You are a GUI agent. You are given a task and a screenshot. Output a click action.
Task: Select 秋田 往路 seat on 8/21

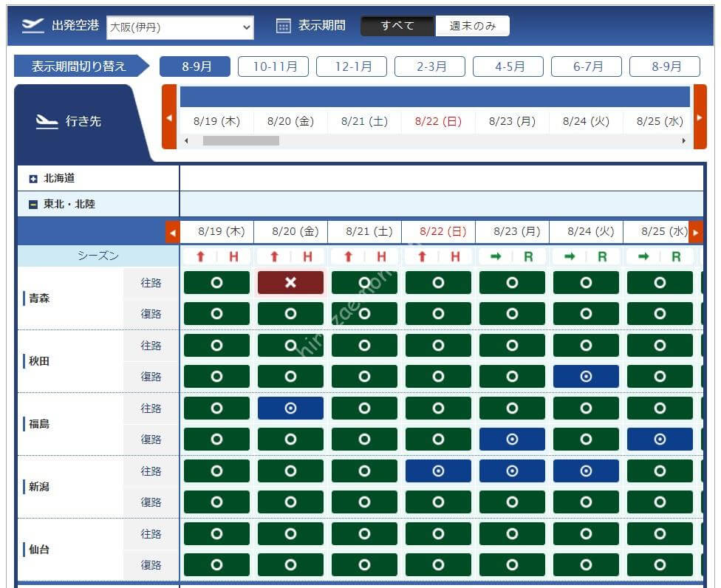(364, 345)
